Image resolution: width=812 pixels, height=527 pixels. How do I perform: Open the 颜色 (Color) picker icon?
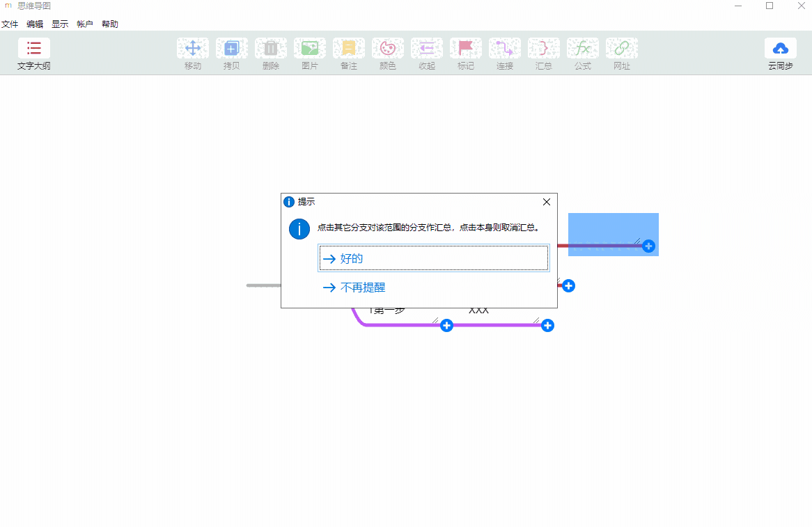(x=388, y=49)
